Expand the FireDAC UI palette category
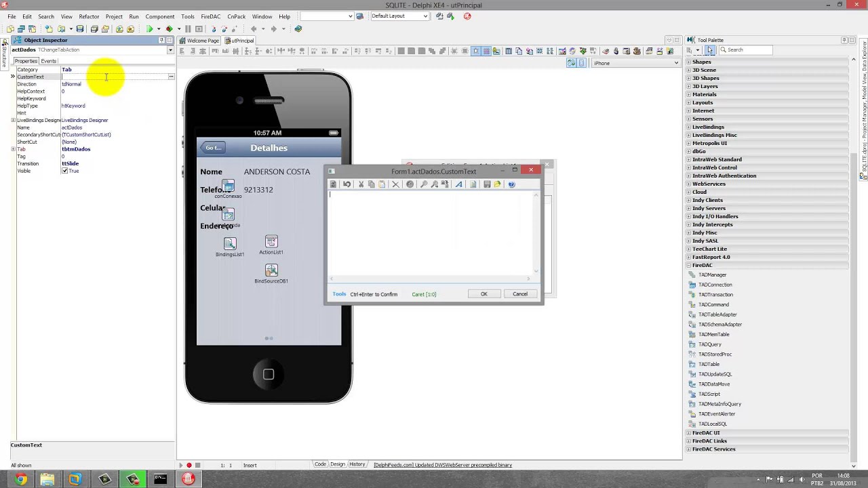868x488 pixels. point(689,432)
